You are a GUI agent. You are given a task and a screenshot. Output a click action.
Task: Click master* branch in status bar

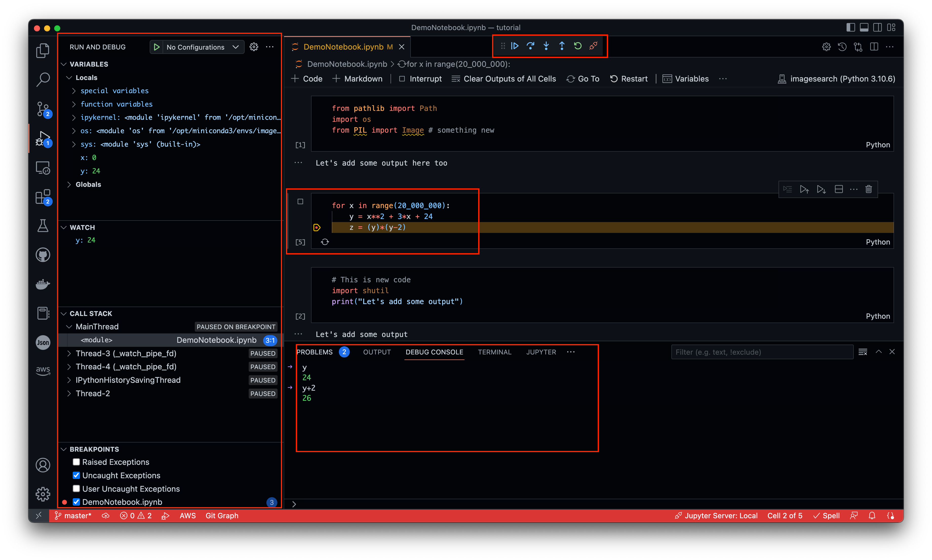73,515
